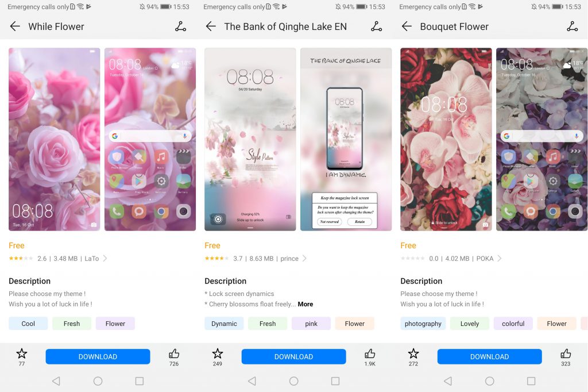The width and height of the screenshot is (588, 392).
Task: Select the colorful purple tag chip
Action: pos(513,323)
